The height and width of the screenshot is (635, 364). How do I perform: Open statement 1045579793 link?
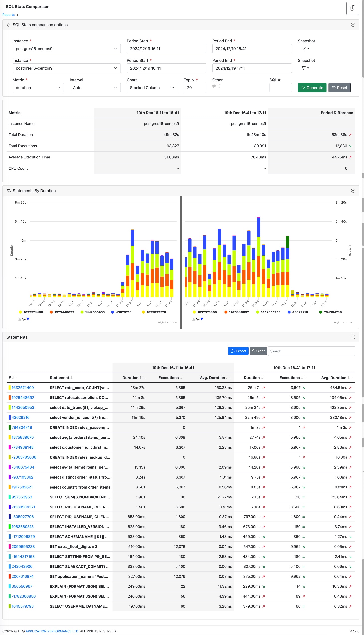(x=22, y=606)
